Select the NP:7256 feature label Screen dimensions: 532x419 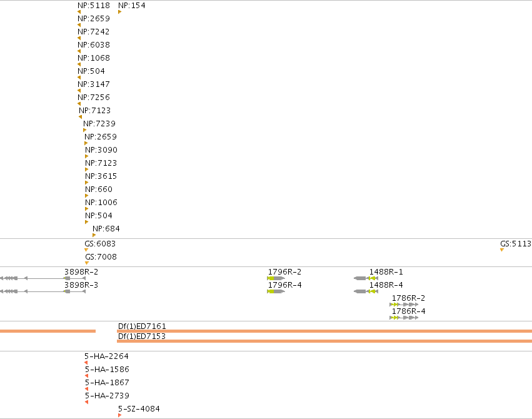click(x=94, y=98)
